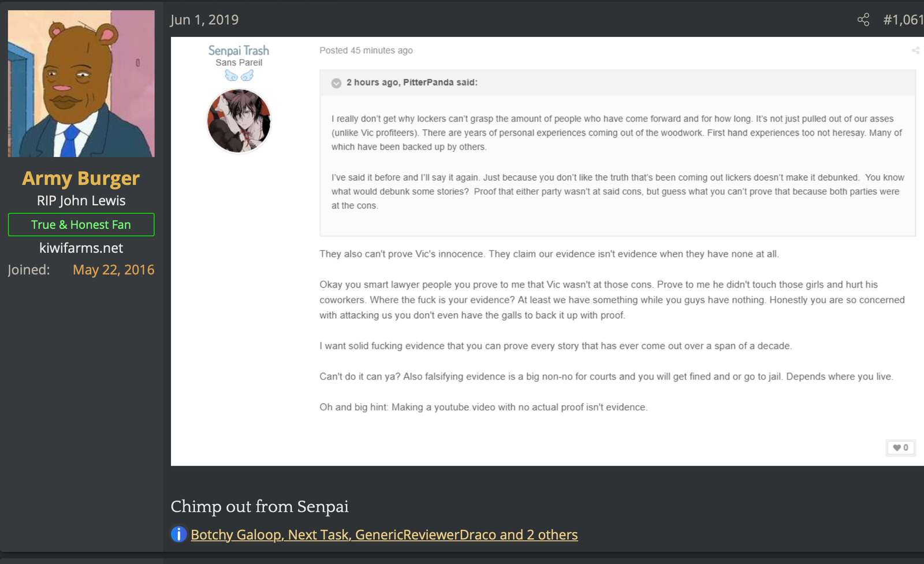Click the kiwifarms.net text under the badge
Screen dimensions: 924x564
[x=81, y=248]
